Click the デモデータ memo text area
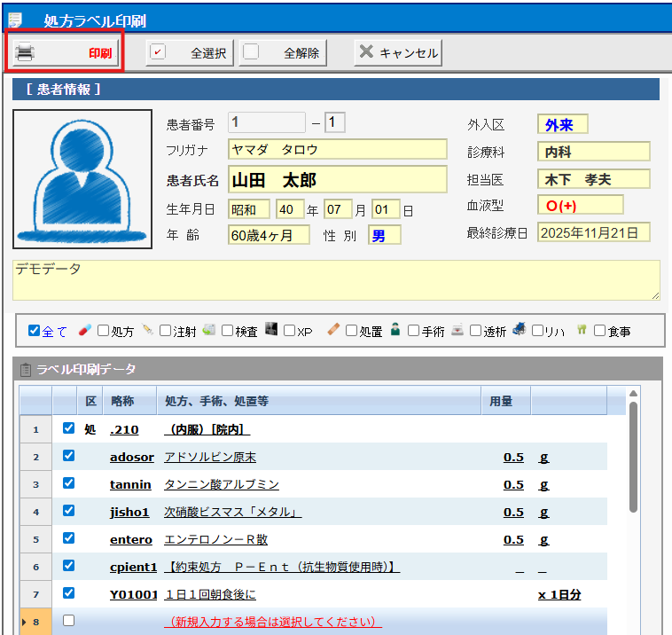This screenshot has height=635, width=672. [336, 280]
